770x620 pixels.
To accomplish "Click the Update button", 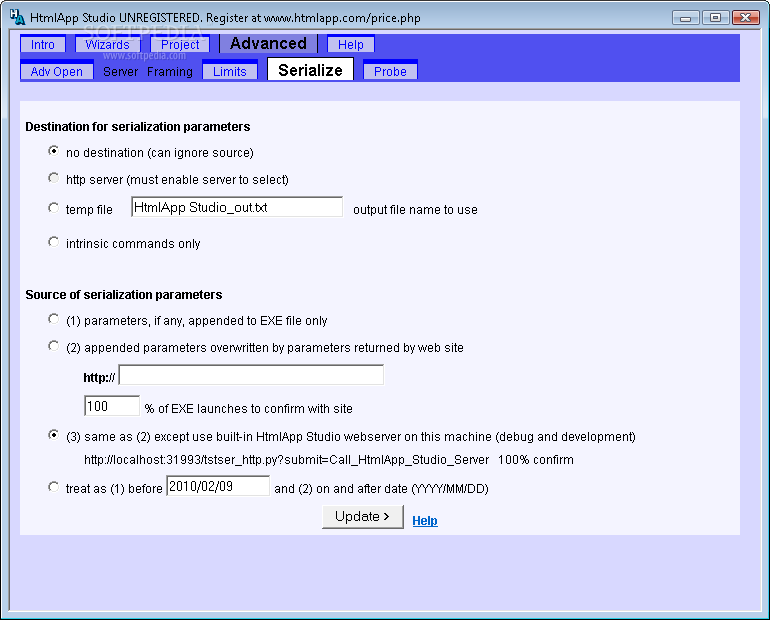I will coord(362,517).
